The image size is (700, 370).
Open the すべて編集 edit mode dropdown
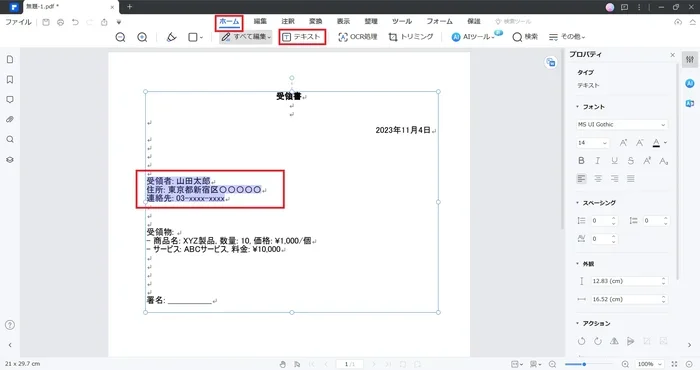[246, 37]
